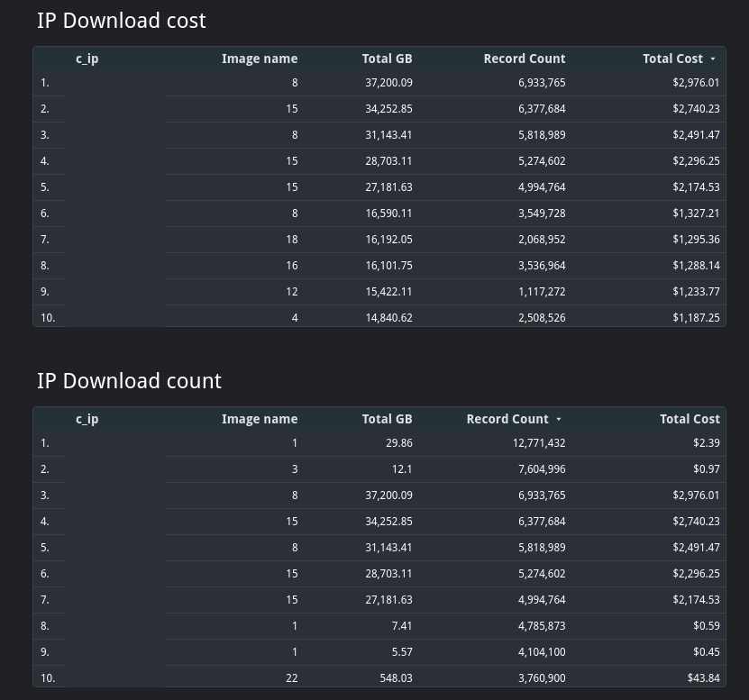Select the 548.03 Total GB cell
The image size is (749, 700).
point(396,678)
